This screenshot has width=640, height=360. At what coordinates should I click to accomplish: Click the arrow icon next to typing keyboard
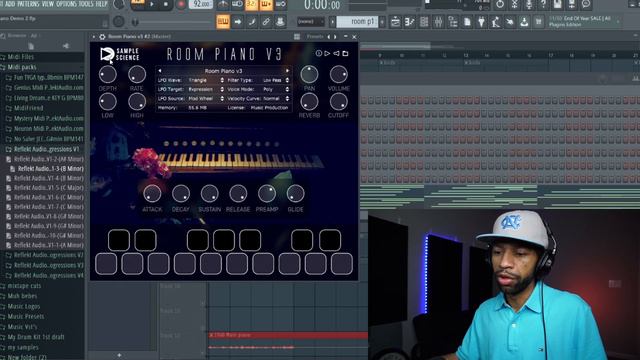tap(238, 22)
